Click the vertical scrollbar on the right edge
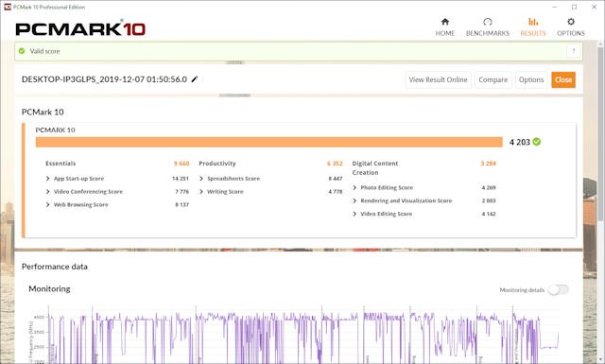Image resolution: width=605 pixels, height=364 pixels. tap(601, 131)
